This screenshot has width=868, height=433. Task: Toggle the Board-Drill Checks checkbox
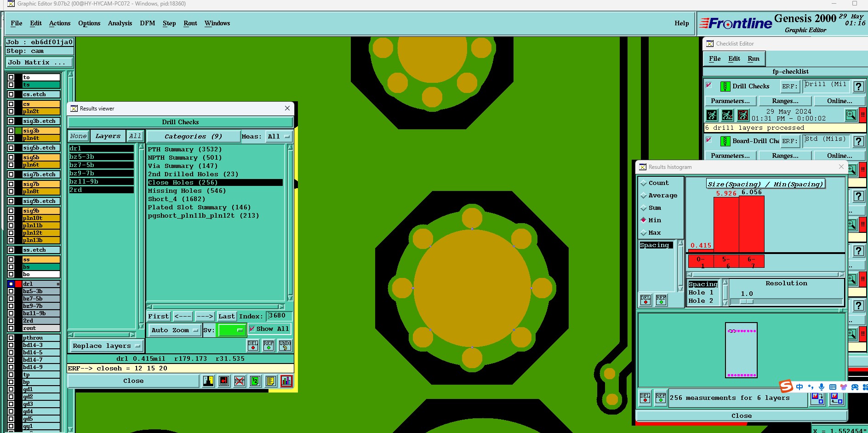(x=709, y=140)
